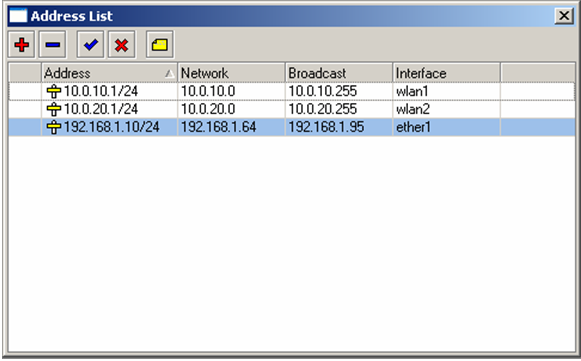Click the red plus Add button

tap(21, 45)
